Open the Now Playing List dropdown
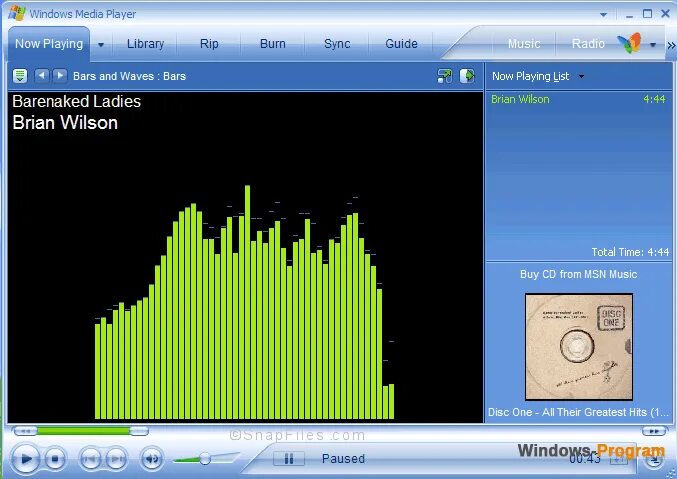 coord(538,76)
